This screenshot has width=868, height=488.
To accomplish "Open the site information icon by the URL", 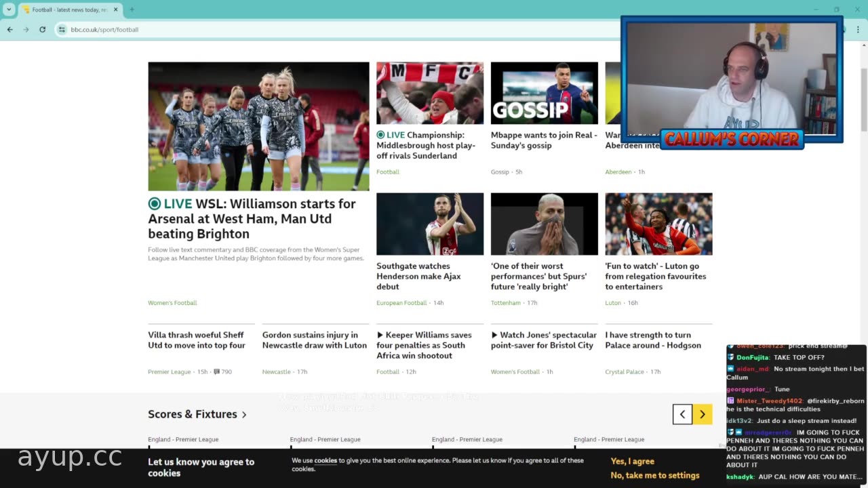I will [62, 30].
